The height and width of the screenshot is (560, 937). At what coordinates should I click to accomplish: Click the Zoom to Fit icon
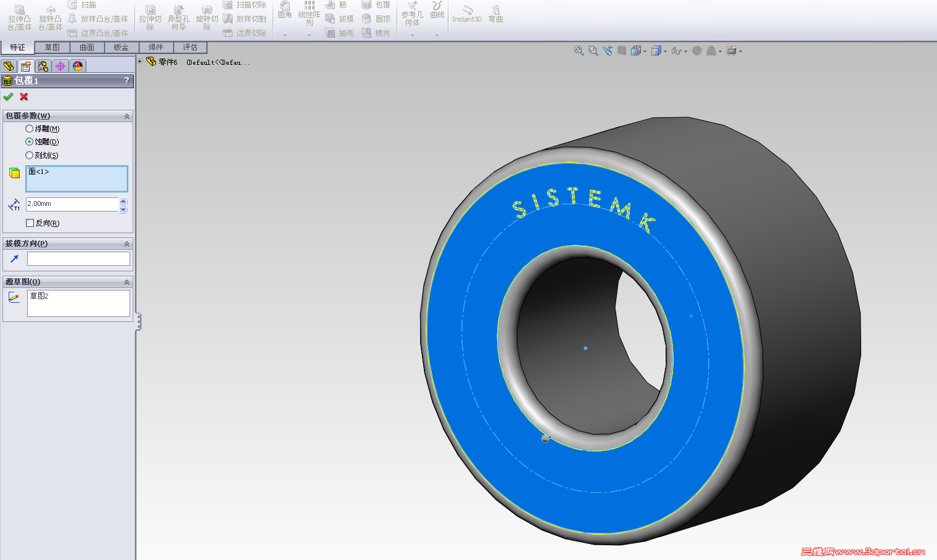click(579, 51)
